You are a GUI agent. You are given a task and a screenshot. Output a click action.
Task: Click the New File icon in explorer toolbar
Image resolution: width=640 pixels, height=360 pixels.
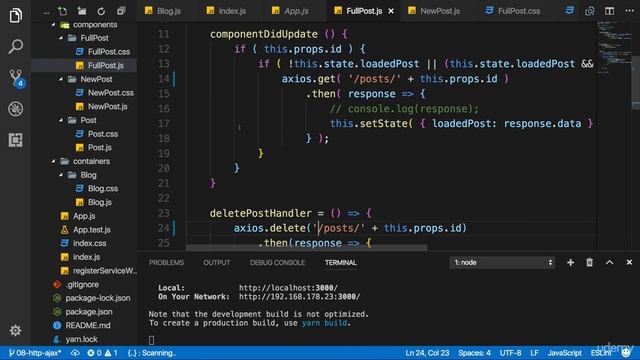coord(62,11)
